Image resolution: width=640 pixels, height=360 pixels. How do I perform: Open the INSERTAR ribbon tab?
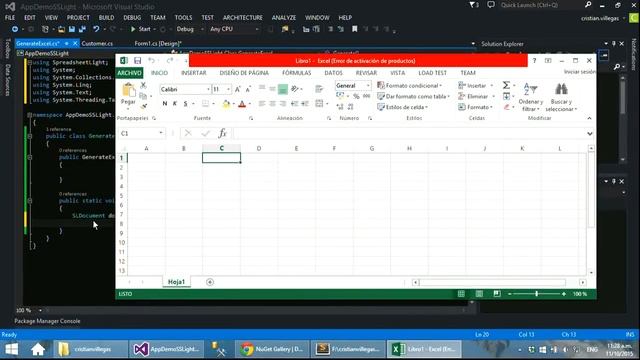[x=194, y=73]
